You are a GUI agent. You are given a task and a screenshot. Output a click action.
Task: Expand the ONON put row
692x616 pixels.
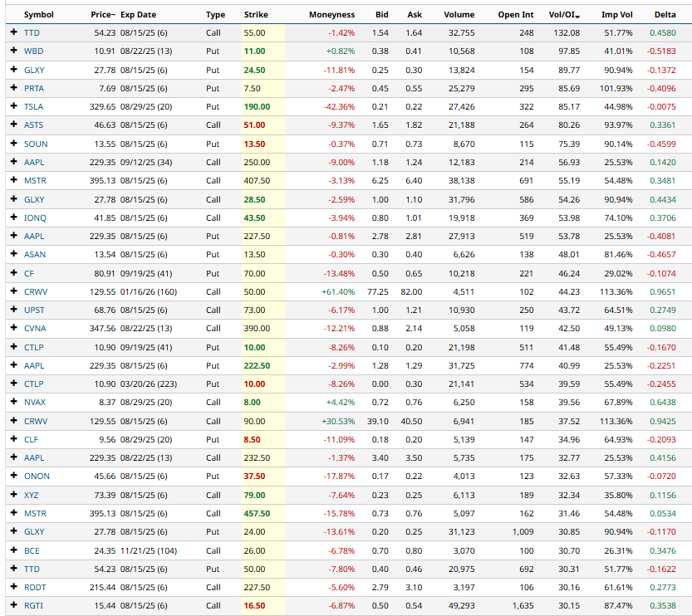tap(13, 476)
